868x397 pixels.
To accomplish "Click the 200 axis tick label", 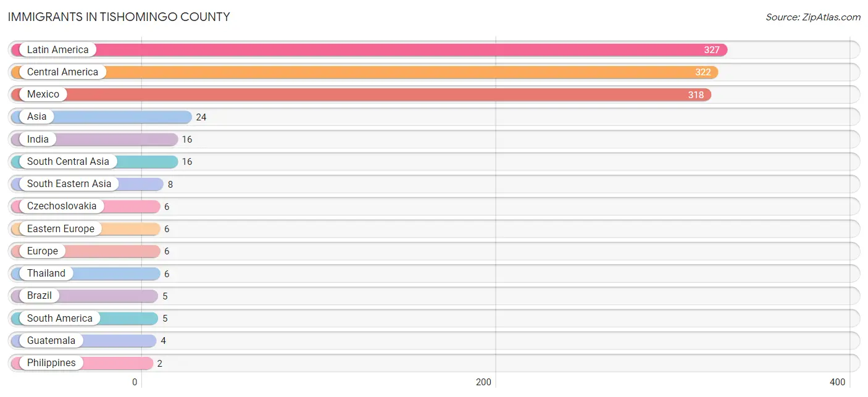I will pos(484,382).
